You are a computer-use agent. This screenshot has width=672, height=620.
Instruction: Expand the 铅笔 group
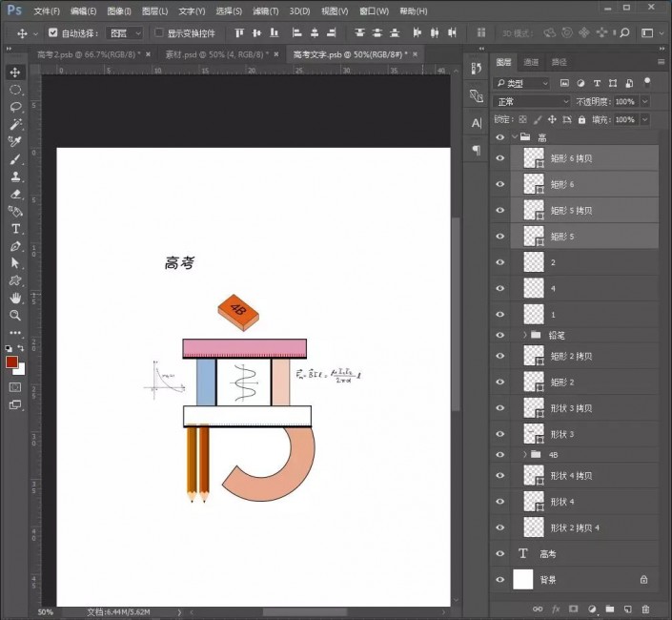tap(525, 335)
